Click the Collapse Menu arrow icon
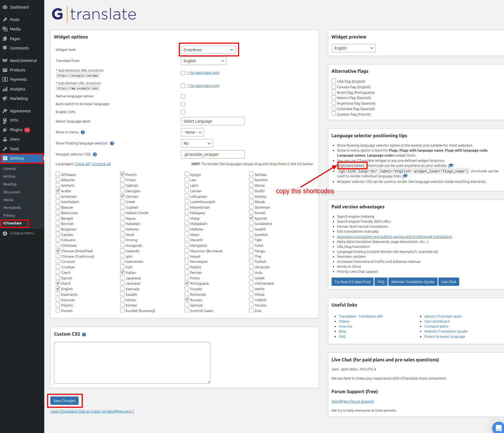This screenshot has width=504, height=433. 5,233
